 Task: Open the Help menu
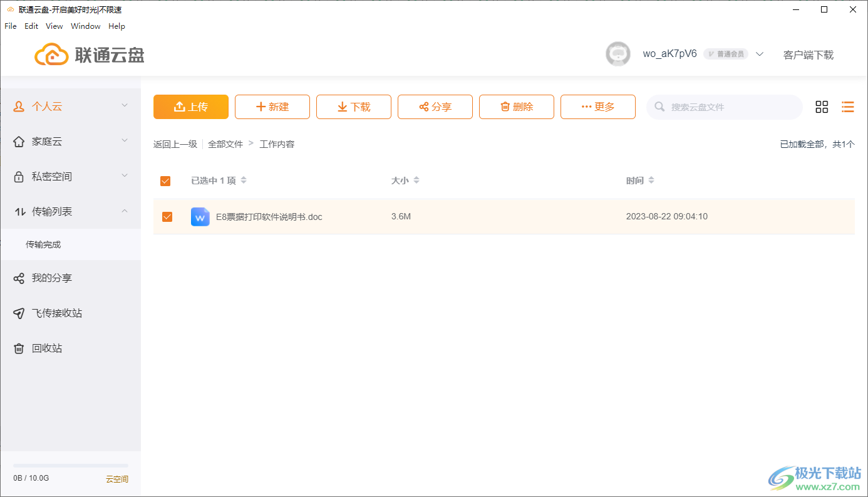[116, 26]
